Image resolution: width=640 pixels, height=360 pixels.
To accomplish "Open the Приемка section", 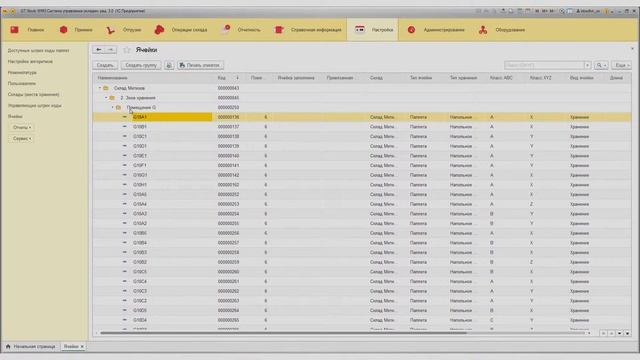I will (76, 30).
